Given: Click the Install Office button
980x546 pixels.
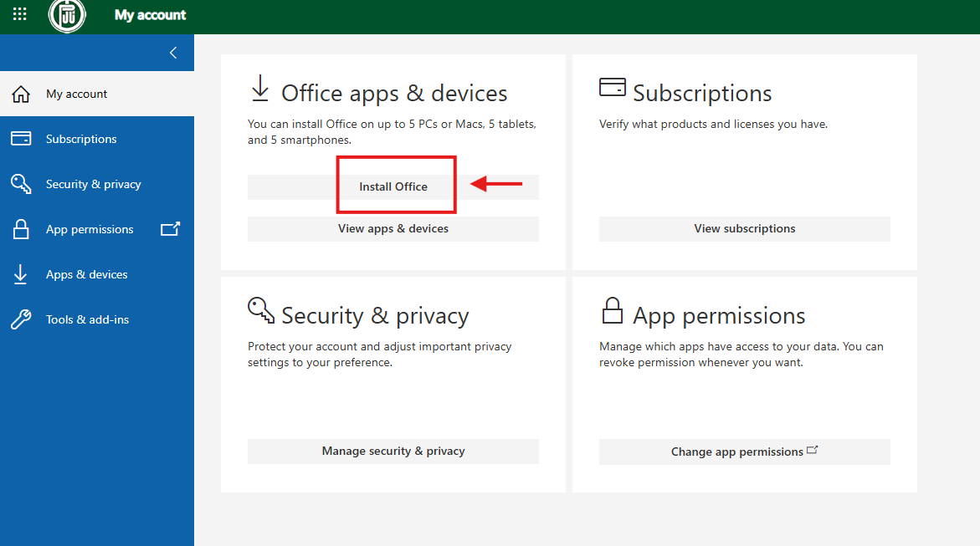Looking at the screenshot, I should coord(393,186).
